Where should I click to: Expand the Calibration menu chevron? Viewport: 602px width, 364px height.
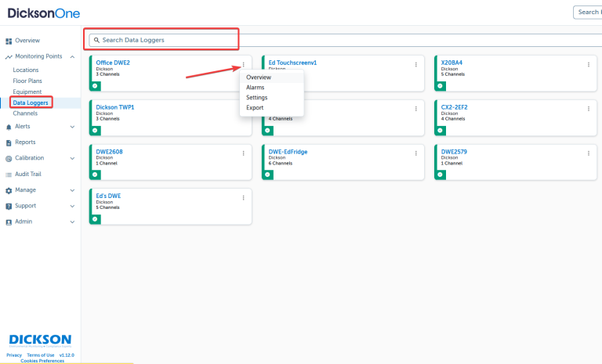click(x=72, y=158)
